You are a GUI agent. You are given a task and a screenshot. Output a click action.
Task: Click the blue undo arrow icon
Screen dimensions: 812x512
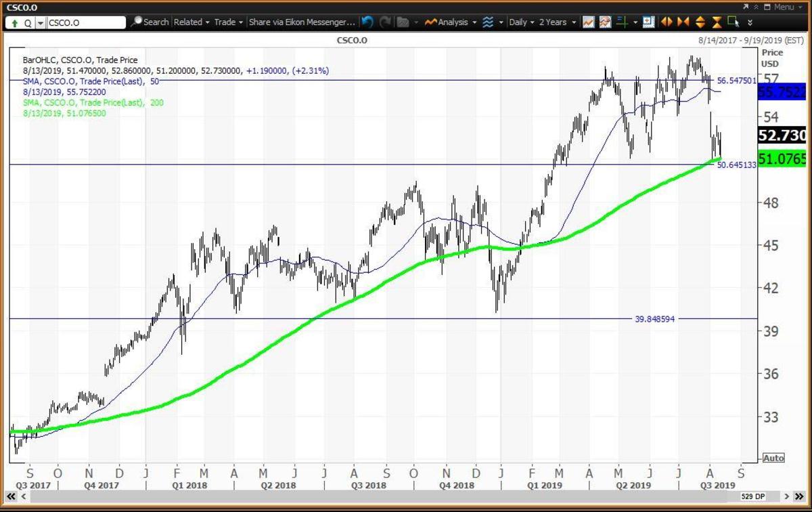click(367, 22)
